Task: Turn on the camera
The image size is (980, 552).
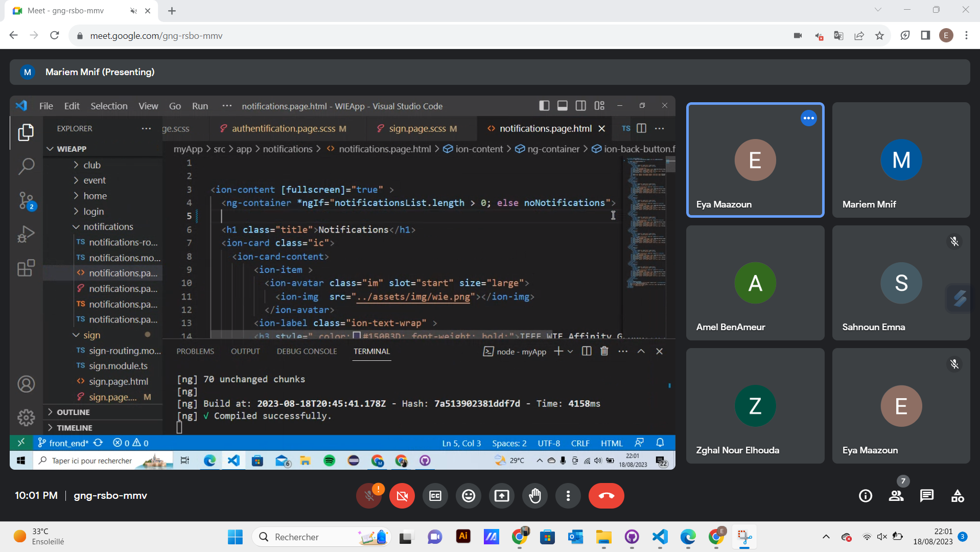Action: tap(402, 496)
